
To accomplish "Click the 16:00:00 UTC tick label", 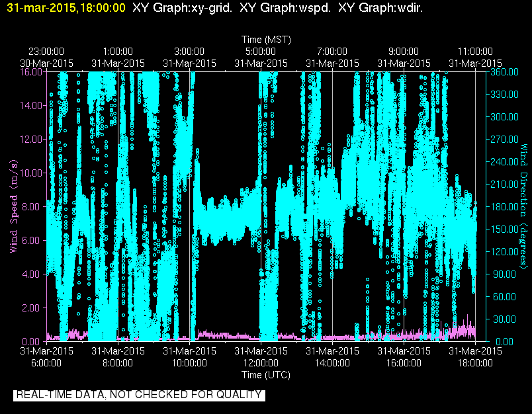I will (404, 363).
